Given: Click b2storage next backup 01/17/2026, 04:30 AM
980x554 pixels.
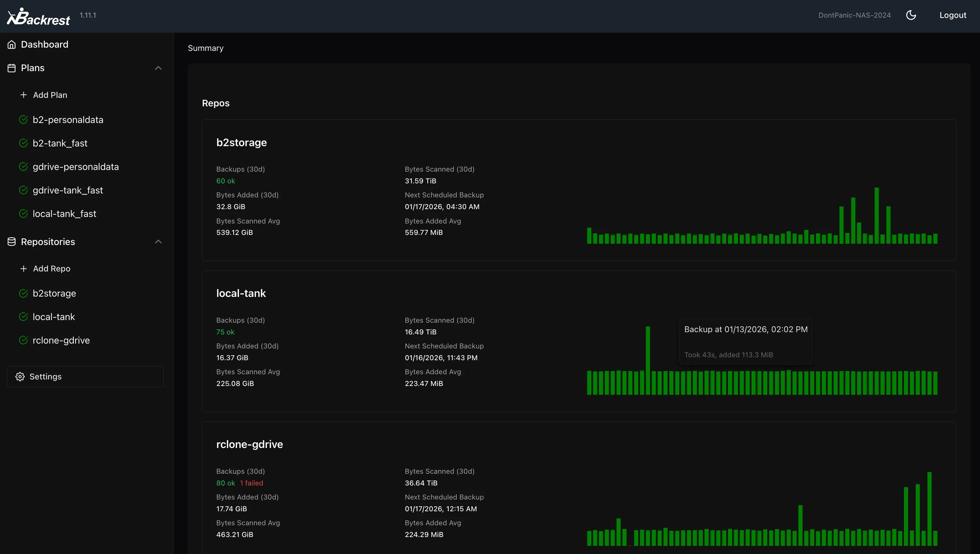Looking at the screenshot, I should [442, 207].
